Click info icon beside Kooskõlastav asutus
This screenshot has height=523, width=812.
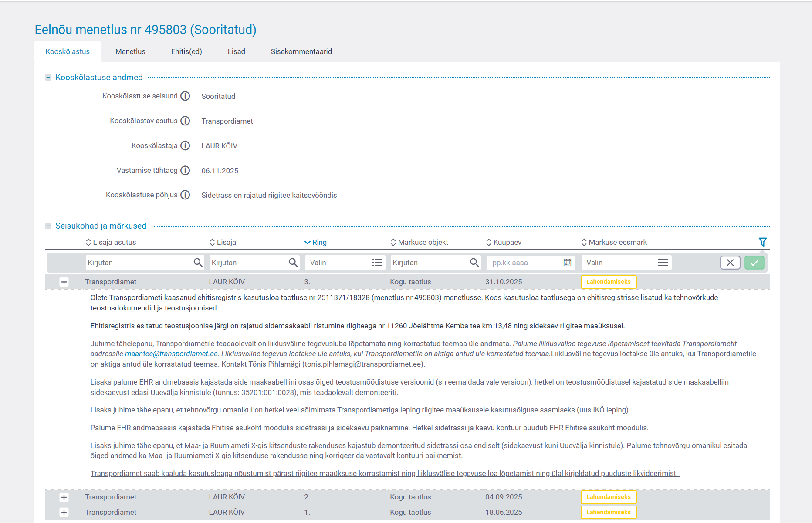185,121
